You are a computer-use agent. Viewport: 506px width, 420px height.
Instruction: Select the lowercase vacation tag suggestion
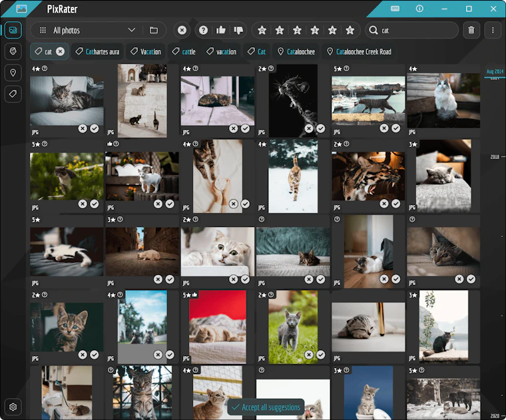pyautogui.click(x=222, y=52)
